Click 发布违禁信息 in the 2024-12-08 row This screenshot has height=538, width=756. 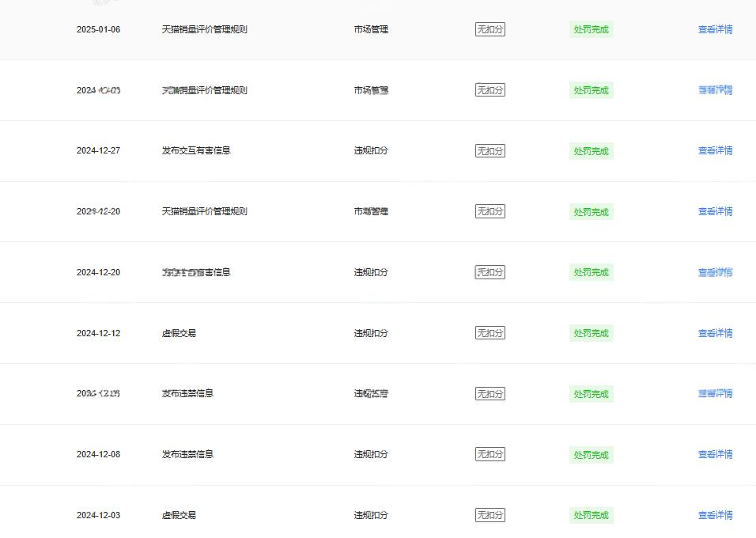[187, 454]
